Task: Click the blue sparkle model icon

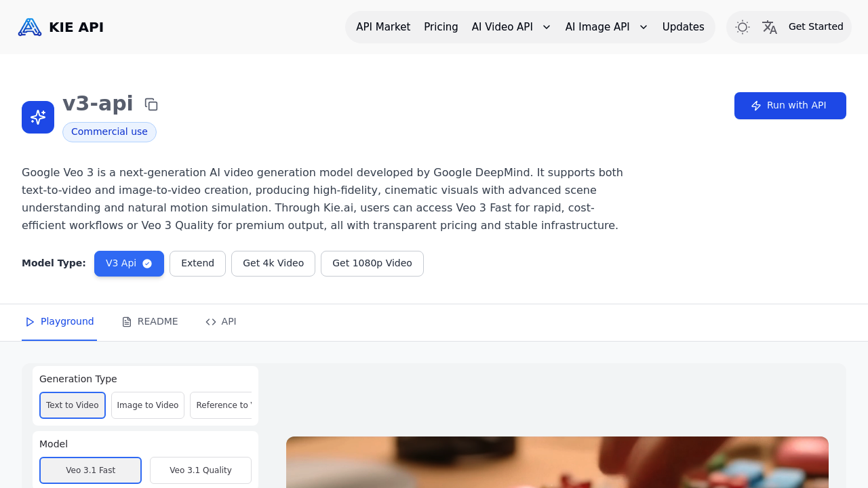Action: pyautogui.click(x=38, y=117)
